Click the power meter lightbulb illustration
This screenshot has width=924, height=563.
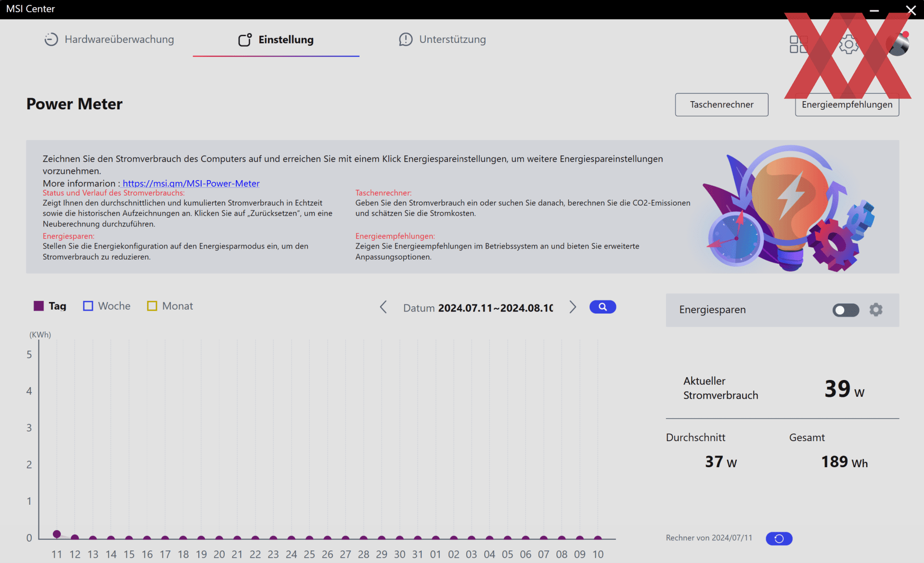click(x=789, y=208)
